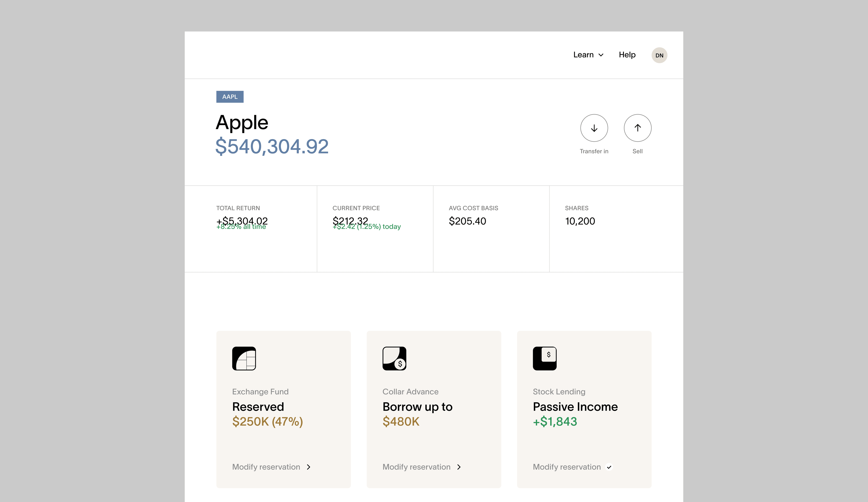The width and height of the screenshot is (868, 502).
Task: Click chevron beside Collar Advance Modify reservation
Action: tap(459, 467)
